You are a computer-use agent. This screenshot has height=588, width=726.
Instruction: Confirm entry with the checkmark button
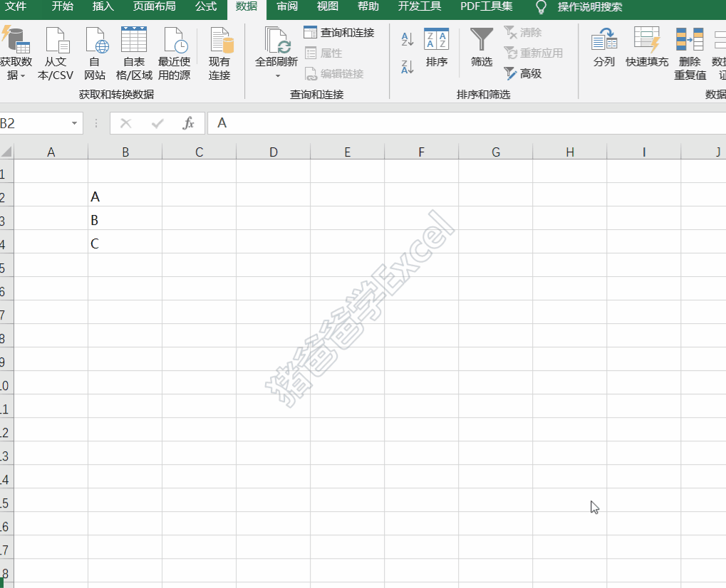157,123
